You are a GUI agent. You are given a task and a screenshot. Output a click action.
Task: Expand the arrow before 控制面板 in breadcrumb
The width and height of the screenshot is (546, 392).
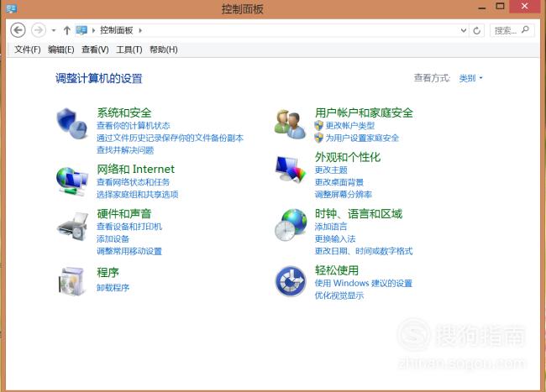[93, 30]
